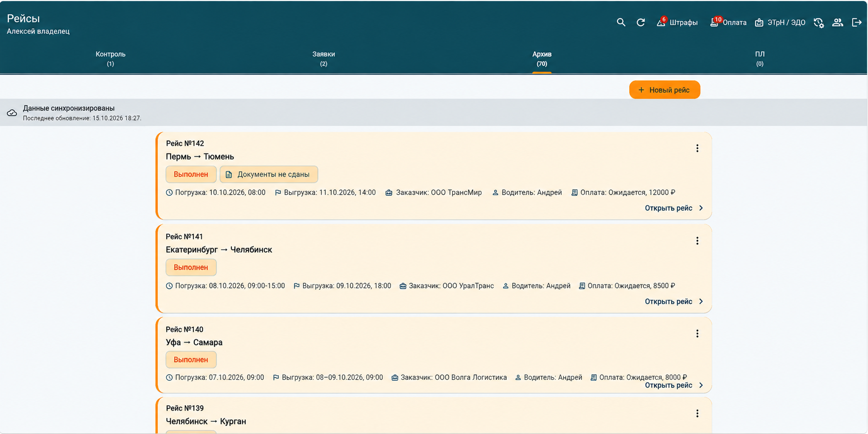This screenshot has width=868, height=434.
Task: Switch to the ПЛ tab
Action: coord(759,58)
